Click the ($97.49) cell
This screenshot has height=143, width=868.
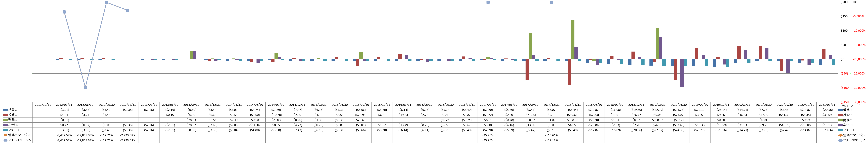[x=679, y=125]
